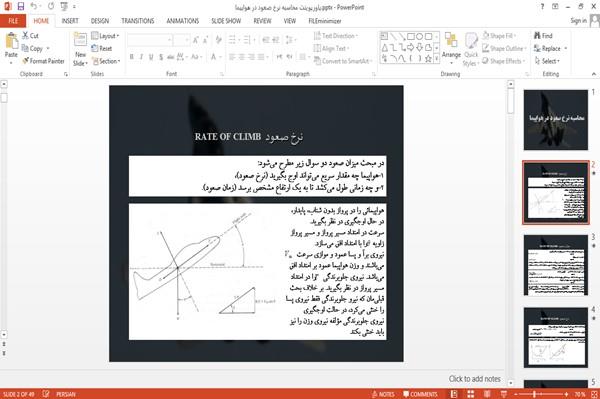Toggle the Comments pane button
This screenshot has width=600, height=399.
pos(420,394)
